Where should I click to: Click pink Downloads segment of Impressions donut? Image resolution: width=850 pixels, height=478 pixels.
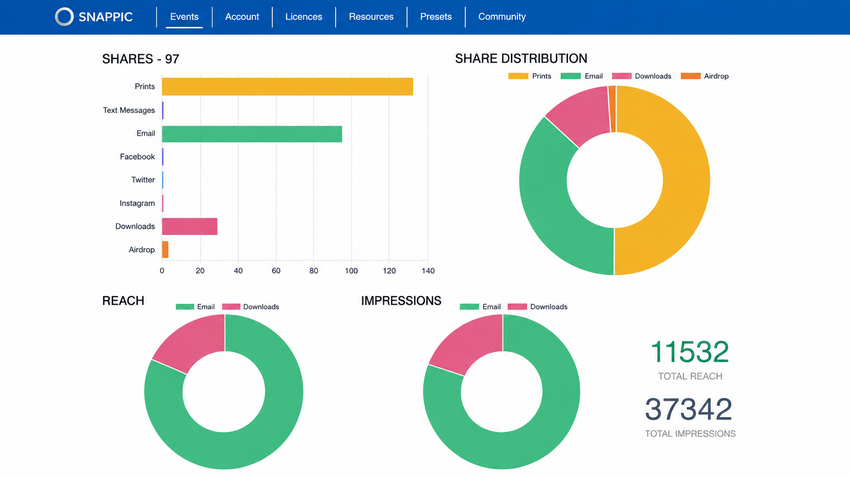[x=473, y=341]
